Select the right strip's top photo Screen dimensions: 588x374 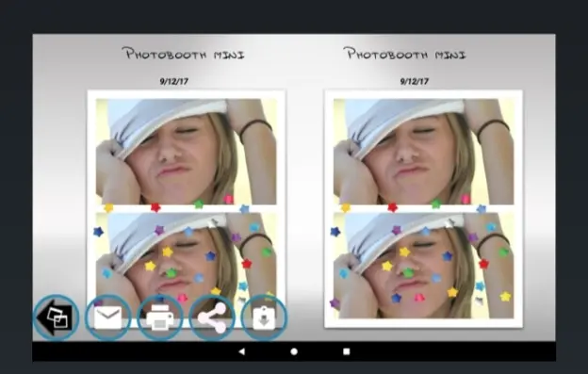(x=423, y=152)
